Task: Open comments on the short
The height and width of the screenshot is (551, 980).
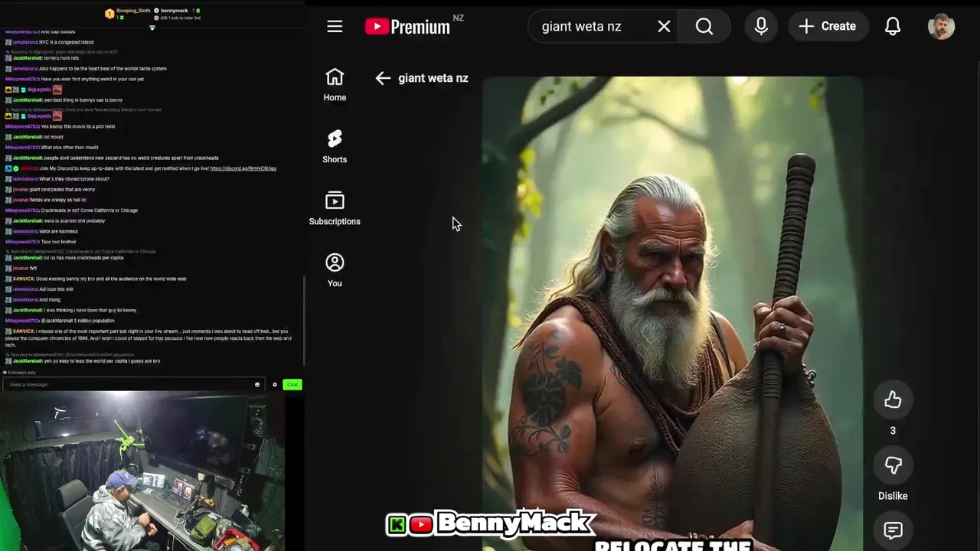Action: (x=893, y=530)
